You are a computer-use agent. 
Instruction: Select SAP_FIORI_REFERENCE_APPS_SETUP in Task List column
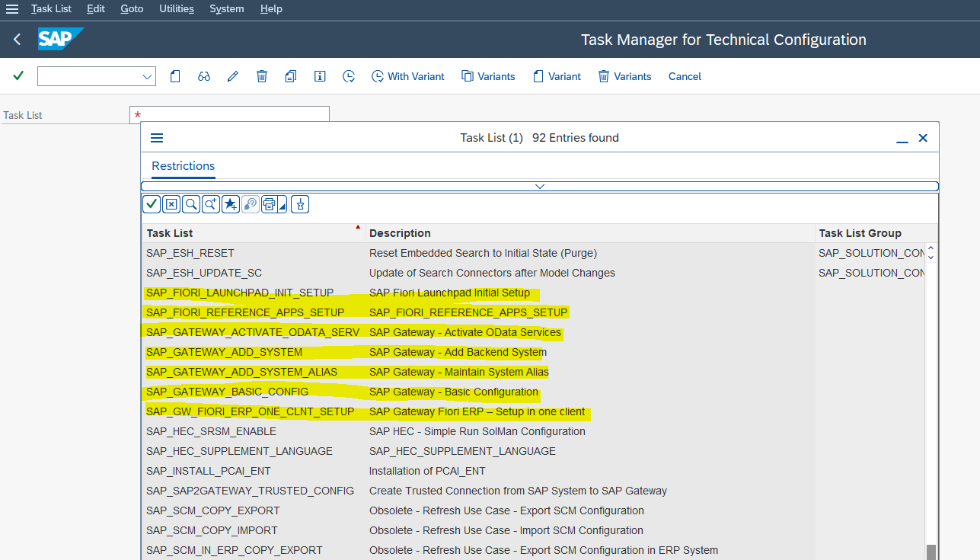(245, 312)
